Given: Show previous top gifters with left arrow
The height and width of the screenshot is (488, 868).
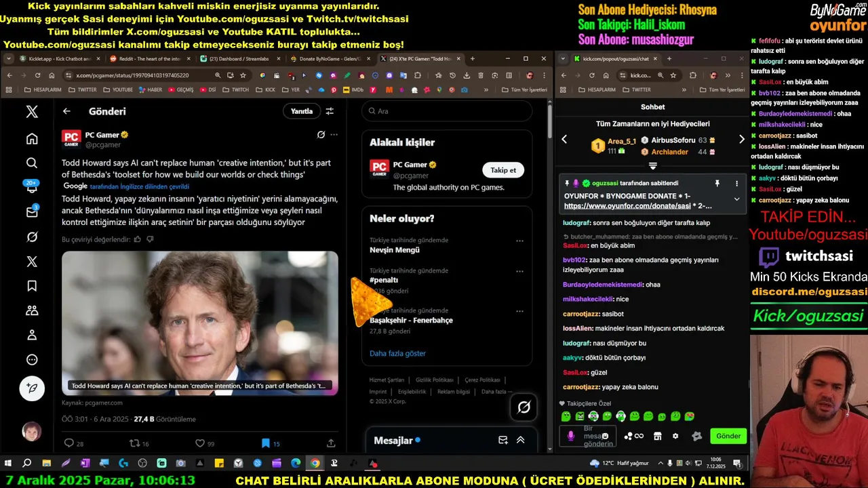Looking at the screenshot, I should [564, 139].
